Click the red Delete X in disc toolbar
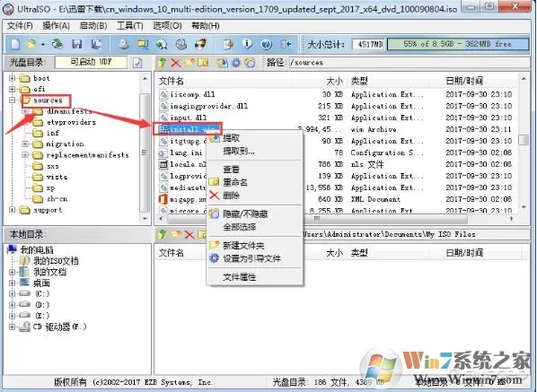The height and width of the screenshot is (392, 537). click(175, 63)
